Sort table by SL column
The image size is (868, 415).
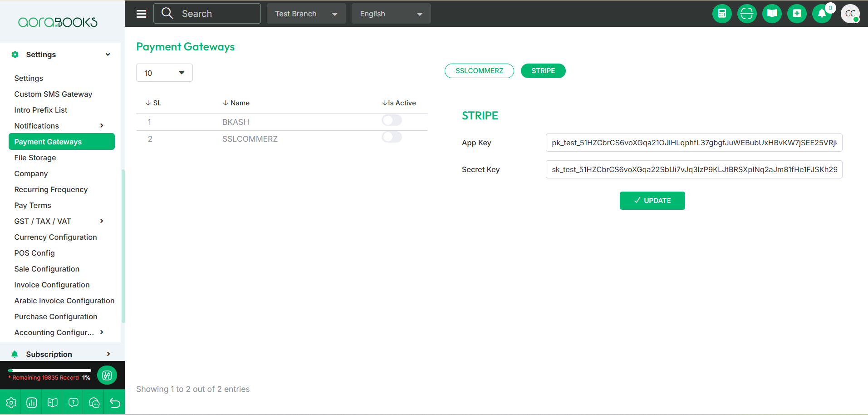point(153,103)
